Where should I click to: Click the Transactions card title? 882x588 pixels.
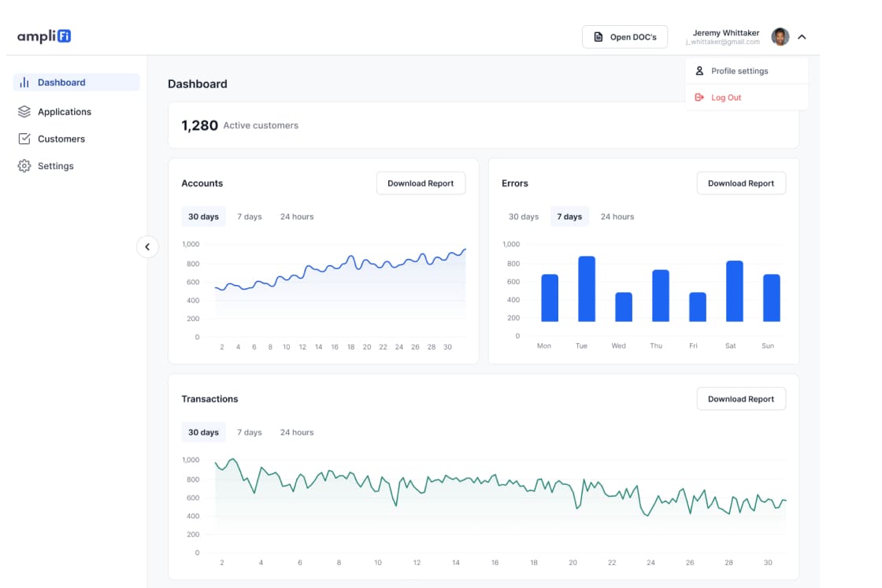click(x=209, y=398)
